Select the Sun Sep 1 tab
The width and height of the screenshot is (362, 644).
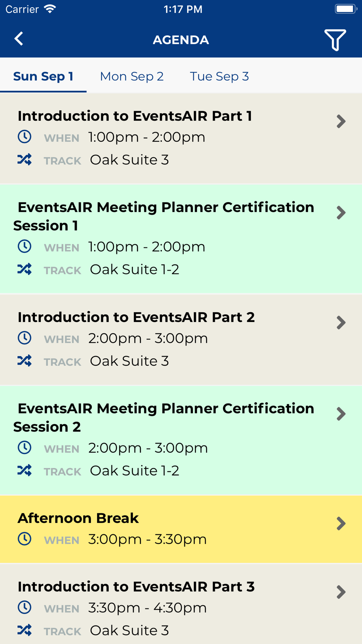(x=43, y=76)
